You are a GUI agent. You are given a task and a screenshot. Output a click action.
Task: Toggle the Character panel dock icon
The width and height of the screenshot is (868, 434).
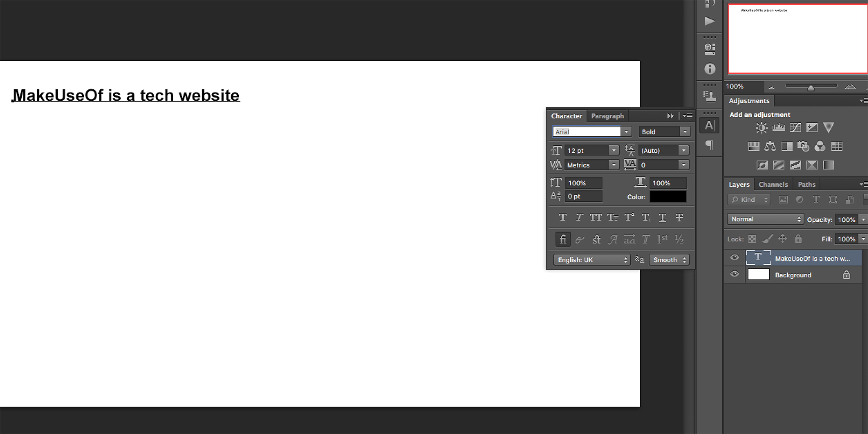tap(709, 125)
